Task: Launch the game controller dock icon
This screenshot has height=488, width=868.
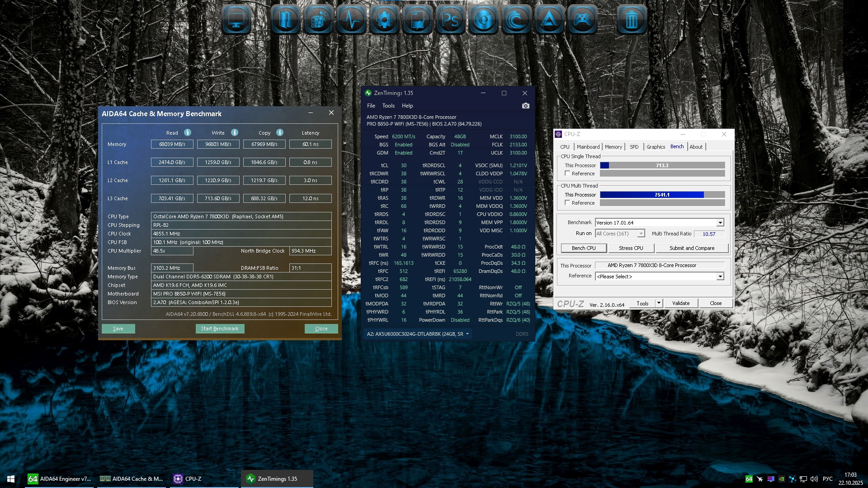Action: pyautogui.click(x=582, y=20)
